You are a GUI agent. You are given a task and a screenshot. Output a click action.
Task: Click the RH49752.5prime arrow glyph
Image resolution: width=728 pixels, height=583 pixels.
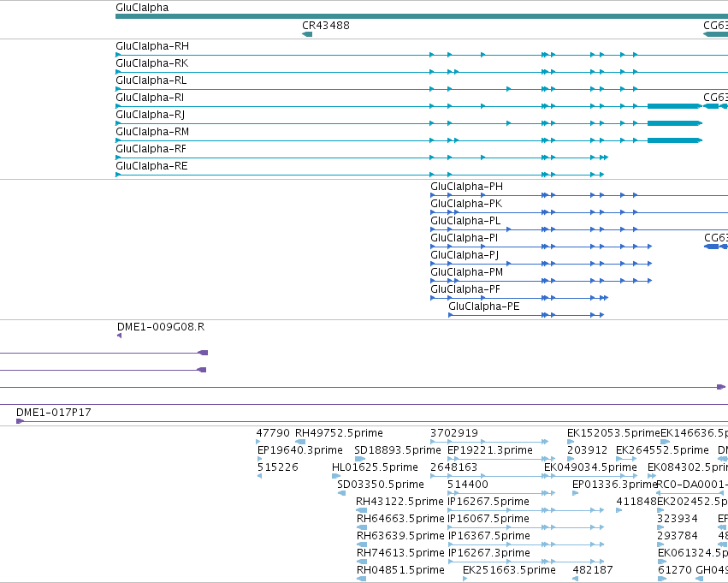(x=300, y=442)
